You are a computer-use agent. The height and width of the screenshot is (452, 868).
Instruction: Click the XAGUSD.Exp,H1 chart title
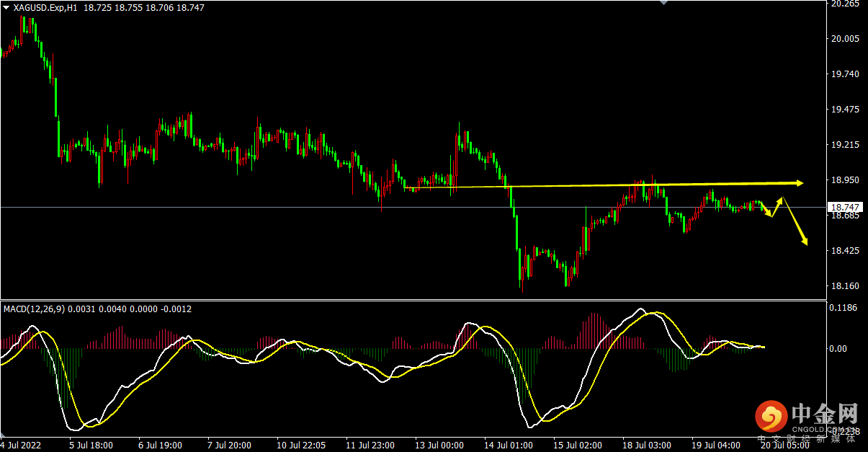[45, 7]
